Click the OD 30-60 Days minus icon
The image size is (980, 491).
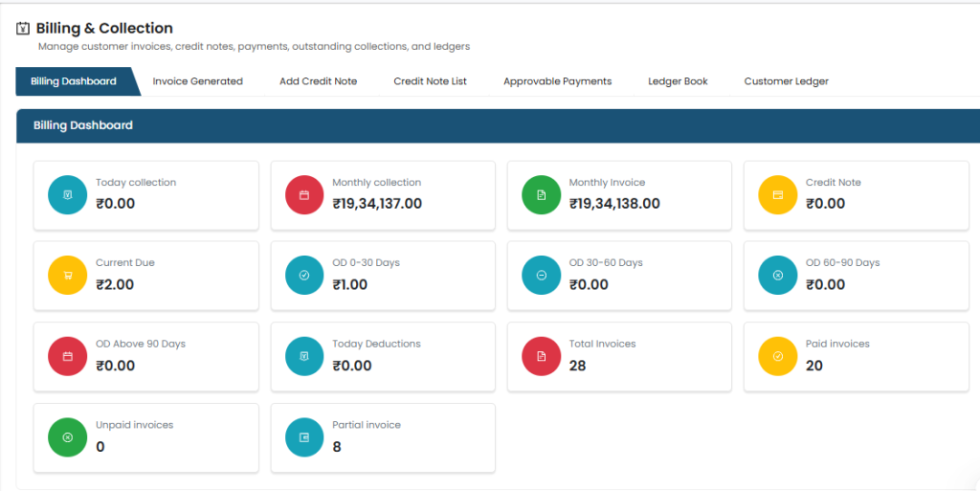click(x=541, y=276)
